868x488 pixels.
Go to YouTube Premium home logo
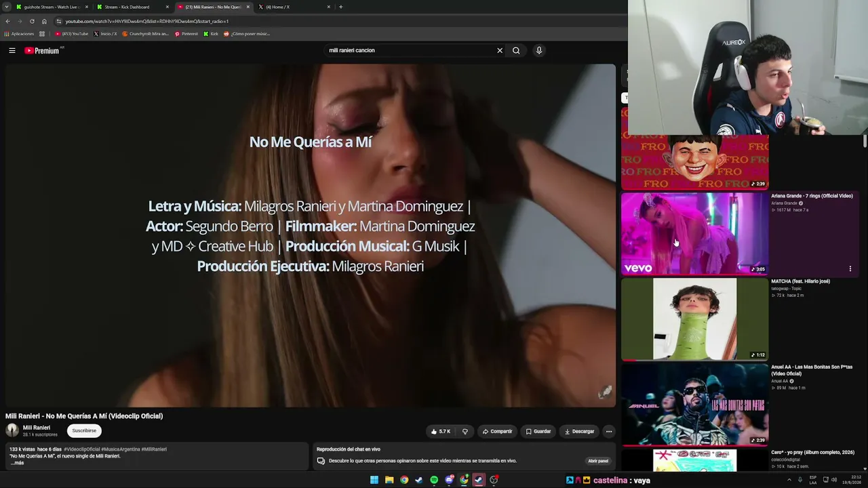(42, 50)
